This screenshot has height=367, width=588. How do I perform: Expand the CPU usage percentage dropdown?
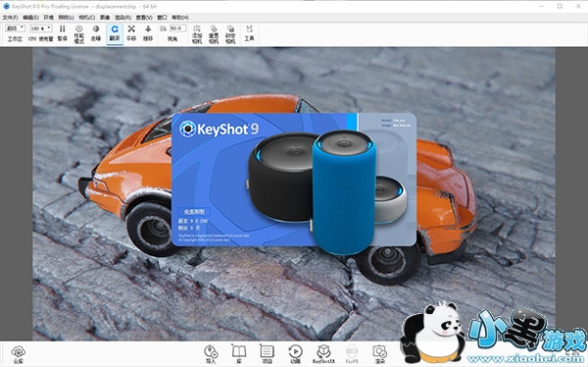(41, 28)
